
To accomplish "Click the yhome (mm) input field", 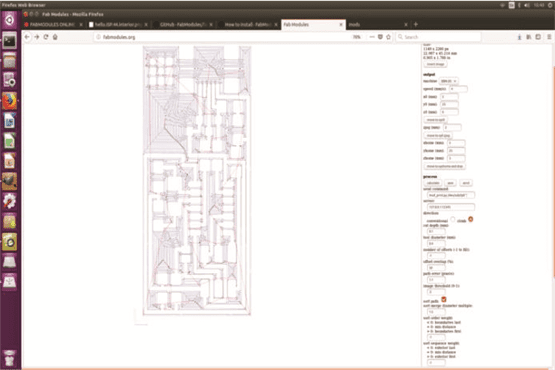I will click(456, 151).
